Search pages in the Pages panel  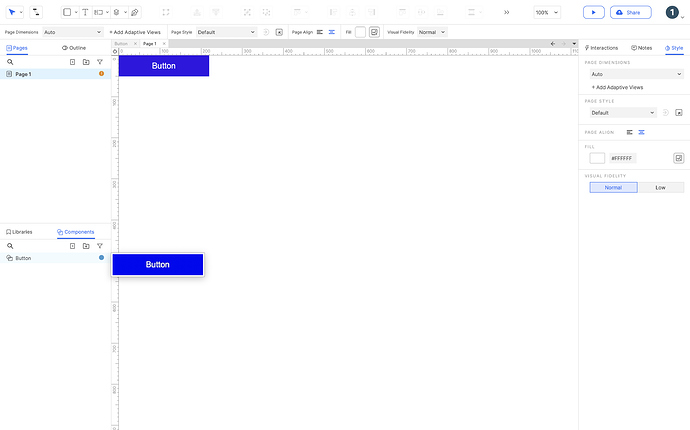coord(10,62)
